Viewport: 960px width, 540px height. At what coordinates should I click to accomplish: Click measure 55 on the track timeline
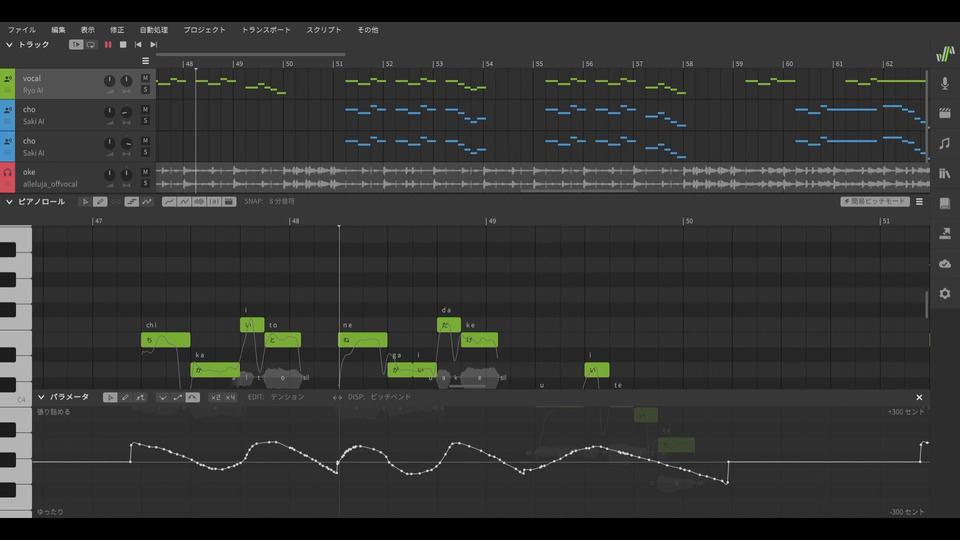(538, 64)
